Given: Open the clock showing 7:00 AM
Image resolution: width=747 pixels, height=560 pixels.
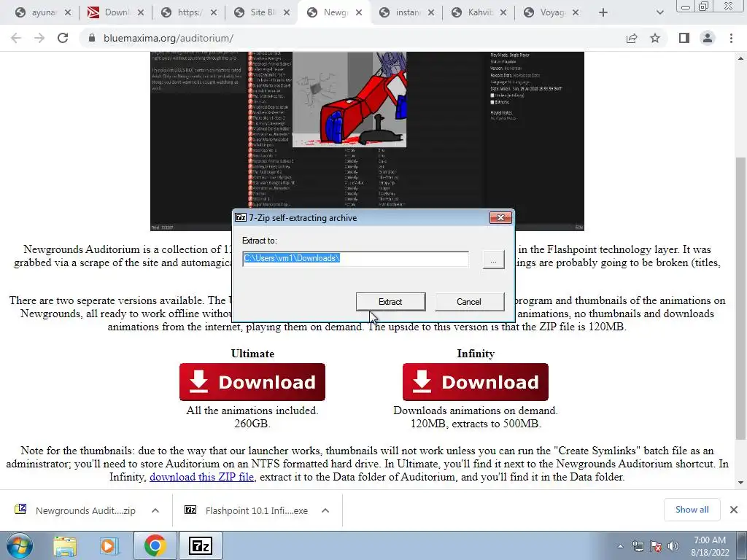Looking at the screenshot, I should (710, 546).
